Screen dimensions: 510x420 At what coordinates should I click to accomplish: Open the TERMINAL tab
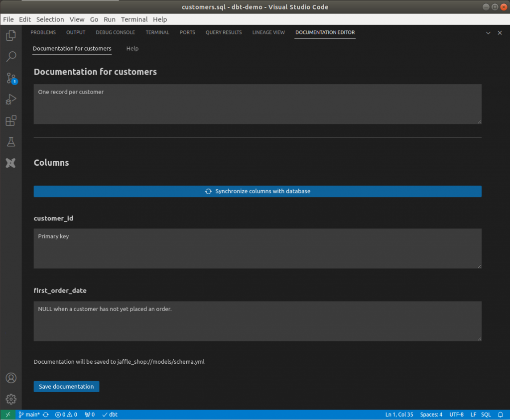[x=157, y=32]
